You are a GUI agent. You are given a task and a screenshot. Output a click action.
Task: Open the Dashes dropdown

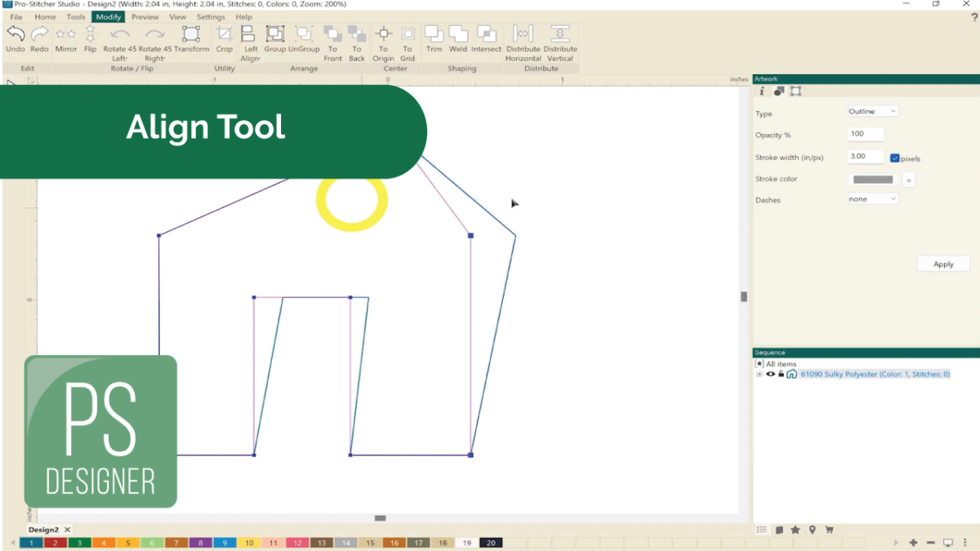click(871, 198)
